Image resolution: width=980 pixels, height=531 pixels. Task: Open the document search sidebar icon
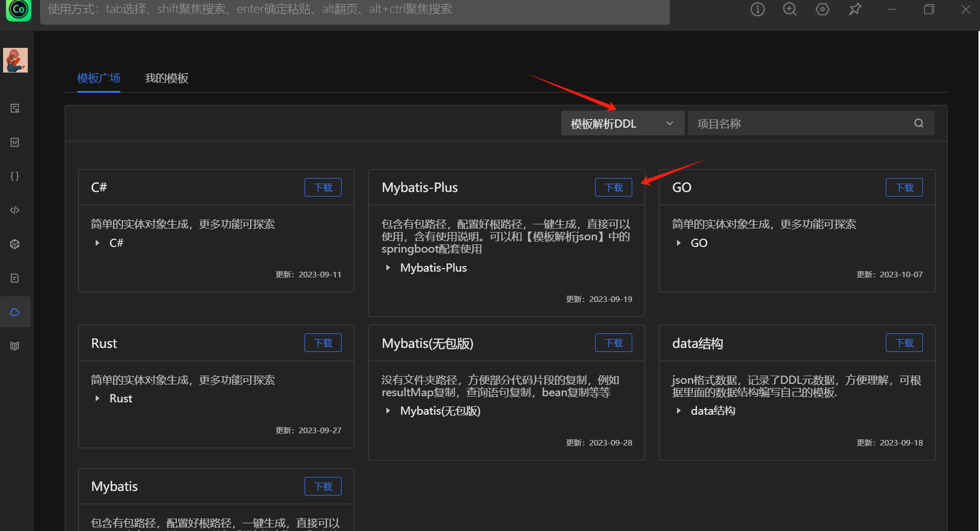point(15,109)
